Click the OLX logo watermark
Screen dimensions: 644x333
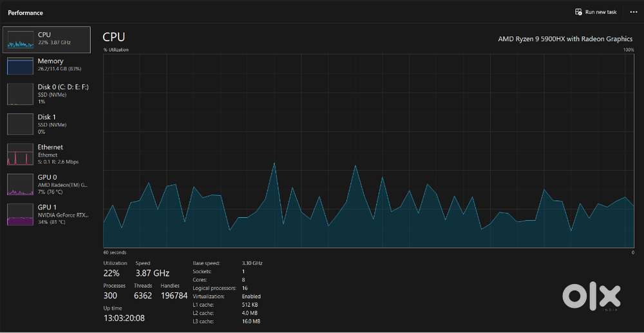pos(592,297)
